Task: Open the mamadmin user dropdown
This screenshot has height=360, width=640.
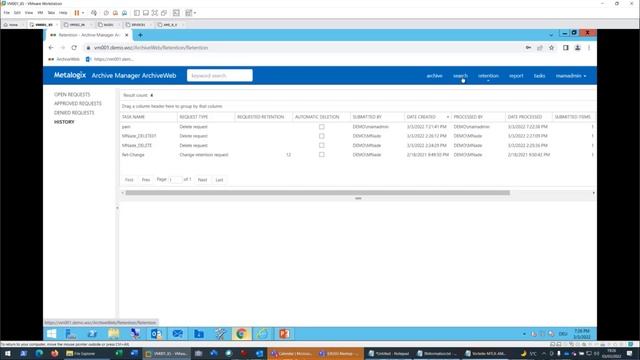Action: pyautogui.click(x=571, y=76)
